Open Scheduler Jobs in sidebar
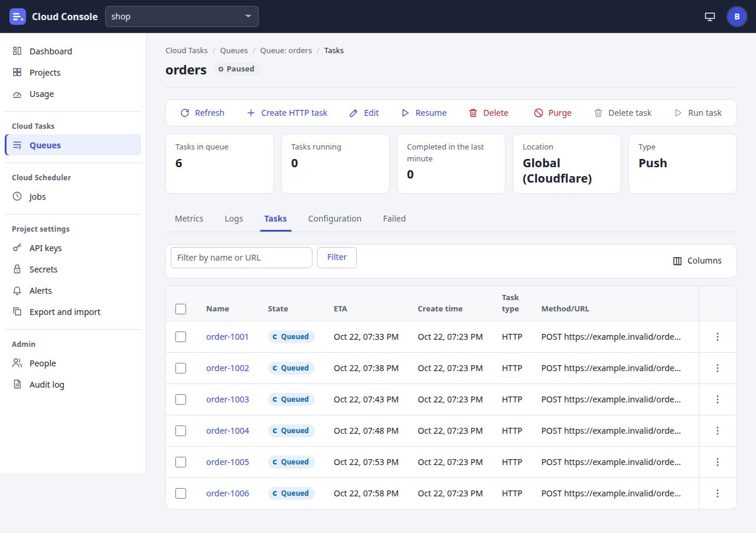756x533 pixels. click(73, 197)
